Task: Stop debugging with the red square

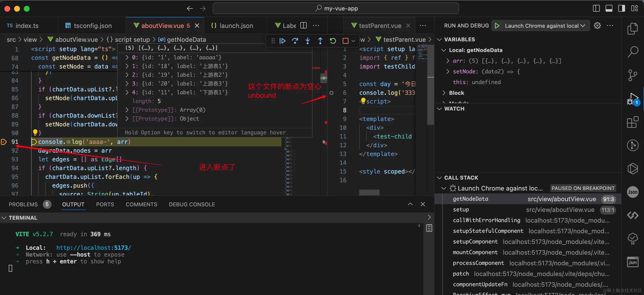Action: click(345, 41)
